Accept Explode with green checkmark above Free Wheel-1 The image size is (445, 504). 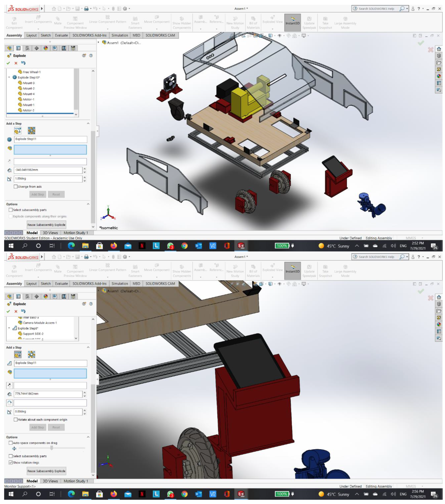pyautogui.click(x=8, y=63)
